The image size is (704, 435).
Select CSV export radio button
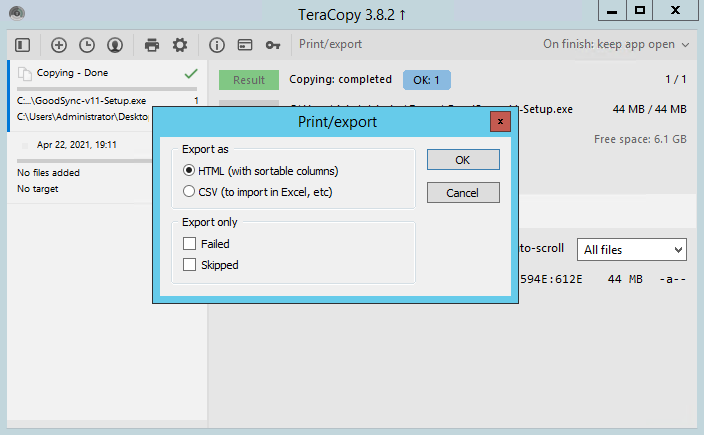click(189, 192)
